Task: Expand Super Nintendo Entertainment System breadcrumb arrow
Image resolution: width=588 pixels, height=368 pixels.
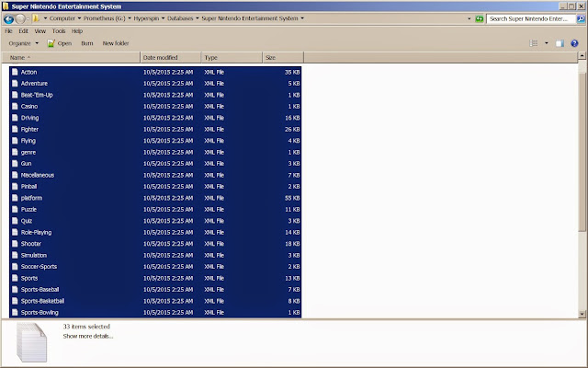Action: tap(302, 18)
